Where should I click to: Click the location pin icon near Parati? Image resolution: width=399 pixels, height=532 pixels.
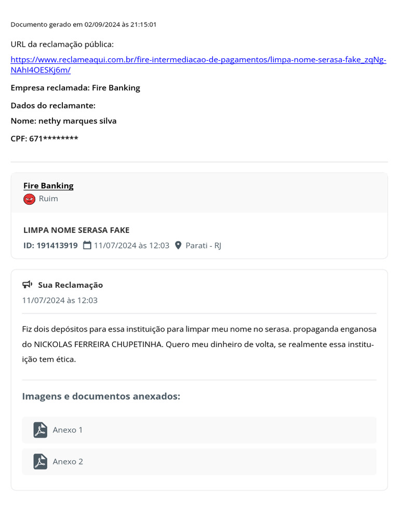pos(179,245)
